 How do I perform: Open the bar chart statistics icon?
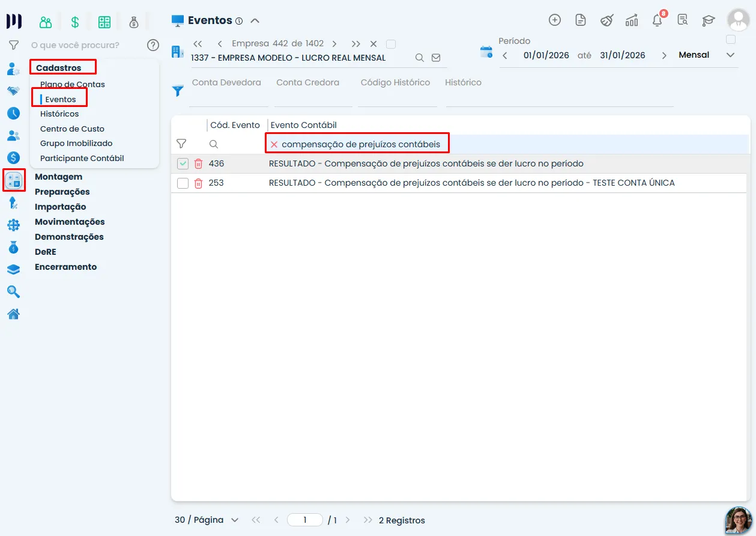pos(632,20)
